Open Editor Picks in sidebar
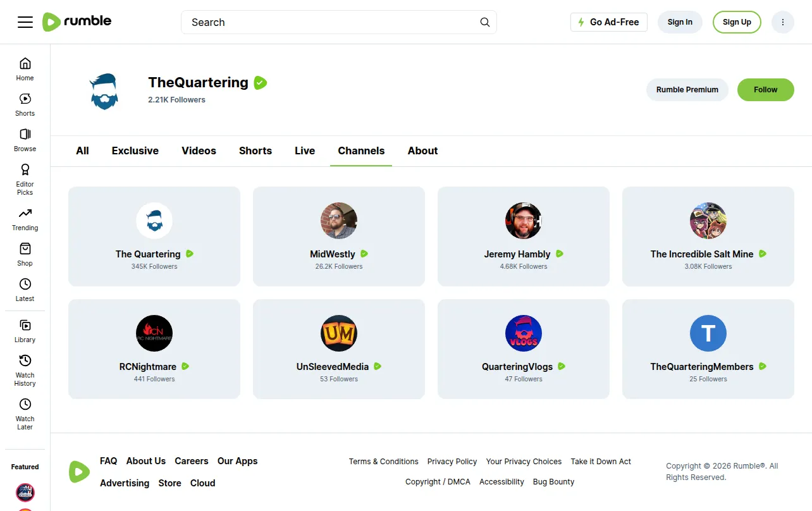This screenshot has width=812, height=511. pos(25,180)
